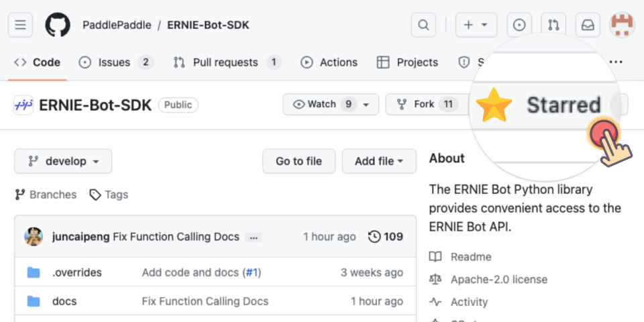Click the Issues count 2 badge
This screenshot has width=644, height=322.
coord(146,62)
